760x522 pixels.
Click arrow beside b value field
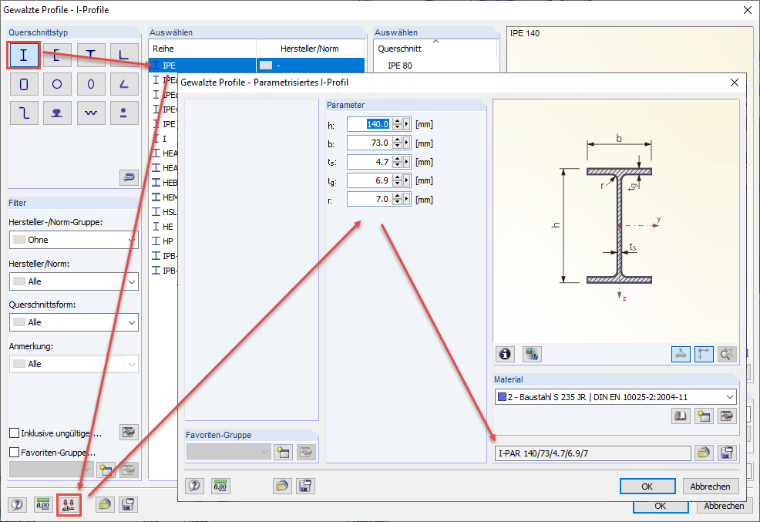pyautogui.click(x=407, y=143)
